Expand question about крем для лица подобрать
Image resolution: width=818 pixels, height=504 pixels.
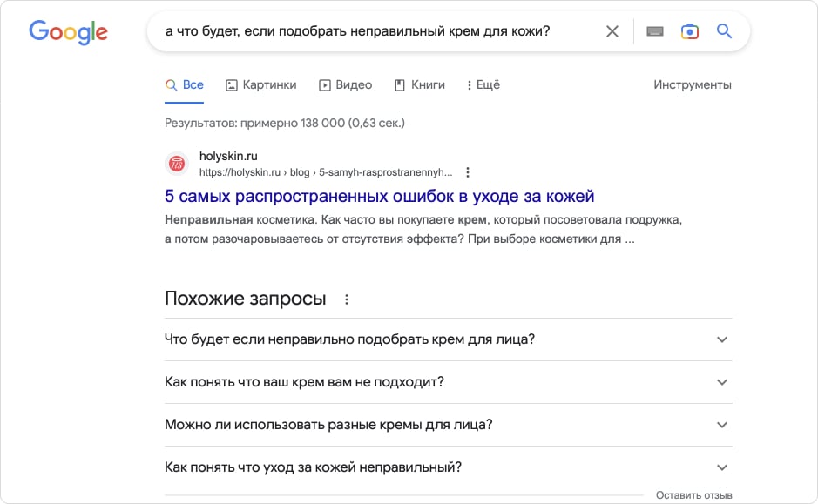tap(721, 339)
